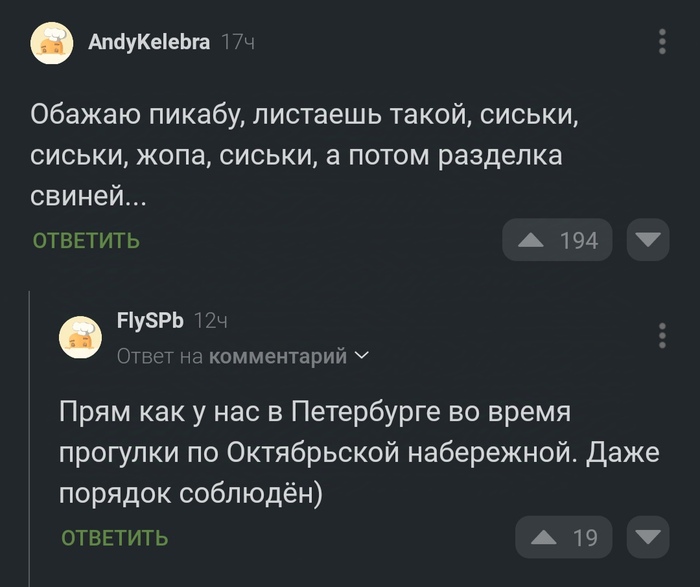Screen dimensions: 700x587
Task: Open options menu for AndyKelebra's comment
Action: (x=662, y=42)
